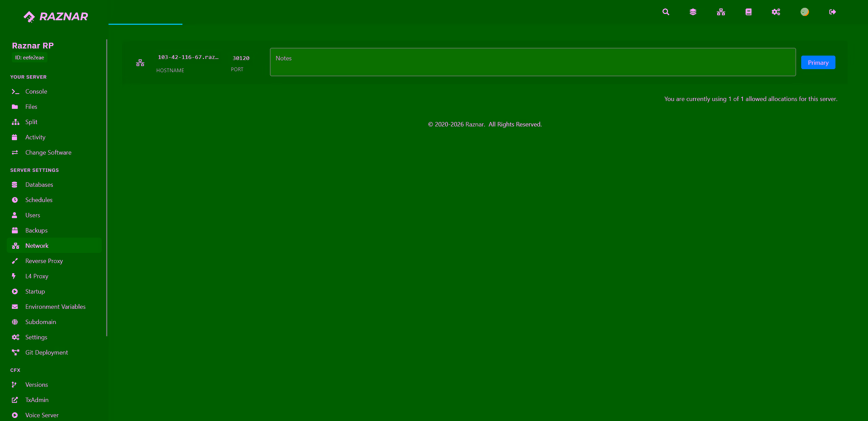Open Change Software in the sidebar
Screen dimensions: 868x421
(x=54, y=153)
